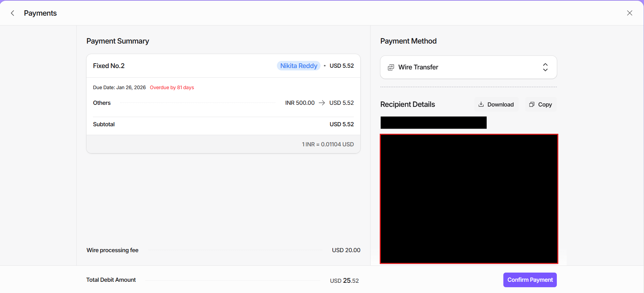This screenshot has width=644, height=293.
Task: Go back using the Payments arrow
Action: click(13, 13)
